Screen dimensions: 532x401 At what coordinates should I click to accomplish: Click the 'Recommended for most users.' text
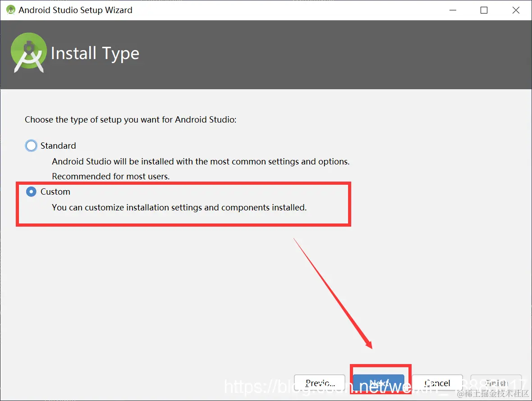[110, 176]
